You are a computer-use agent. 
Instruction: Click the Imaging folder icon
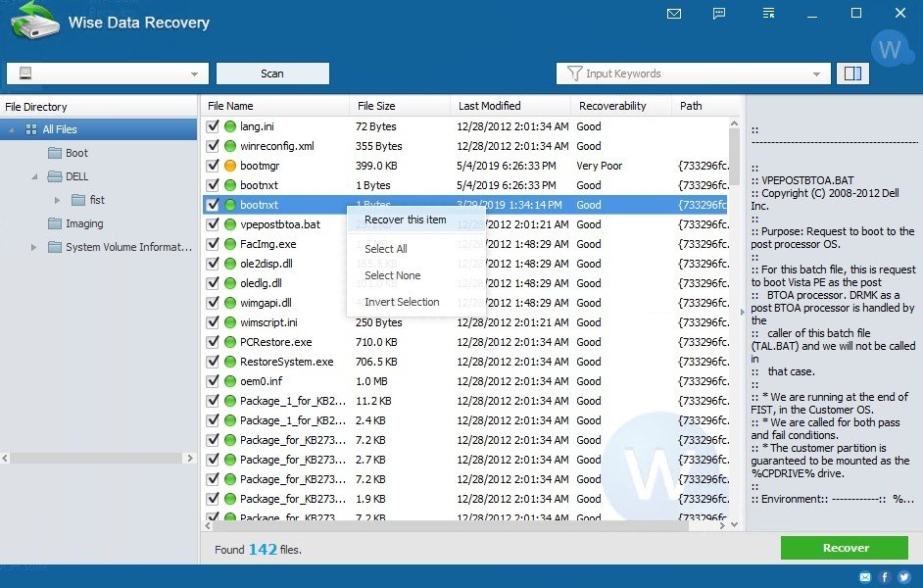pos(55,223)
